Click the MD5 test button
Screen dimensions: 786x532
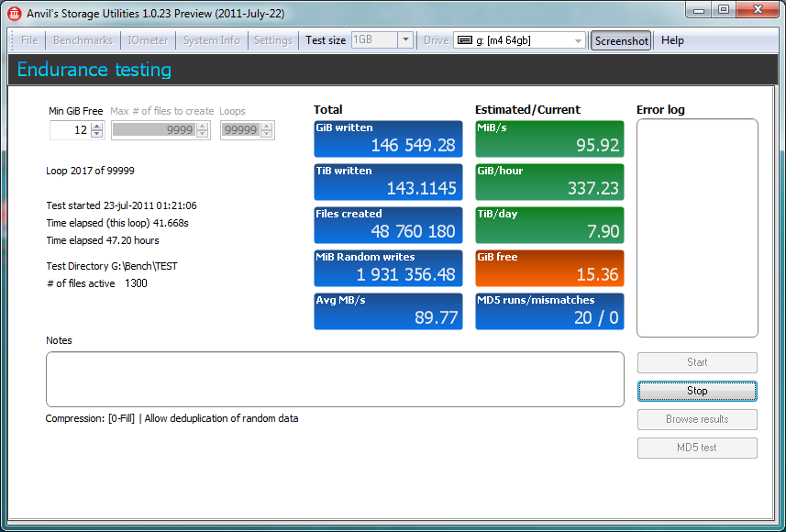[x=697, y=448]
